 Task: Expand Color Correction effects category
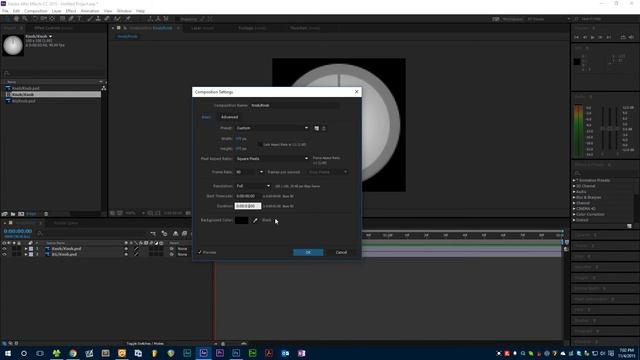click(x=574, y=214)
